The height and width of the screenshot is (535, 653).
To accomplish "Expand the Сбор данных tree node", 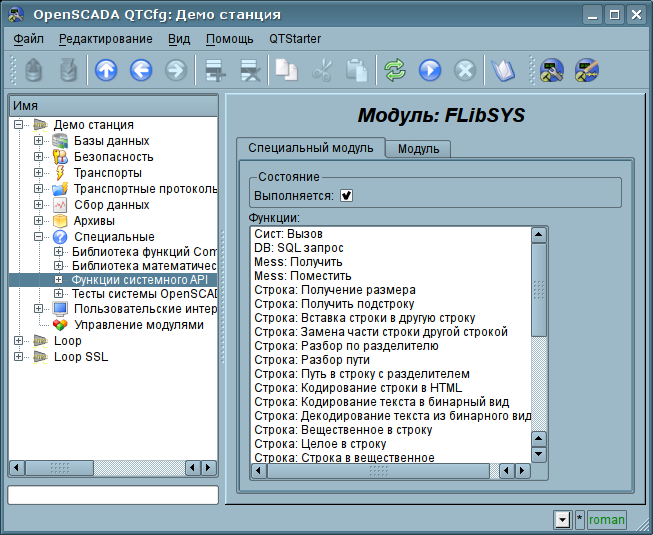I will click(38, 204).
